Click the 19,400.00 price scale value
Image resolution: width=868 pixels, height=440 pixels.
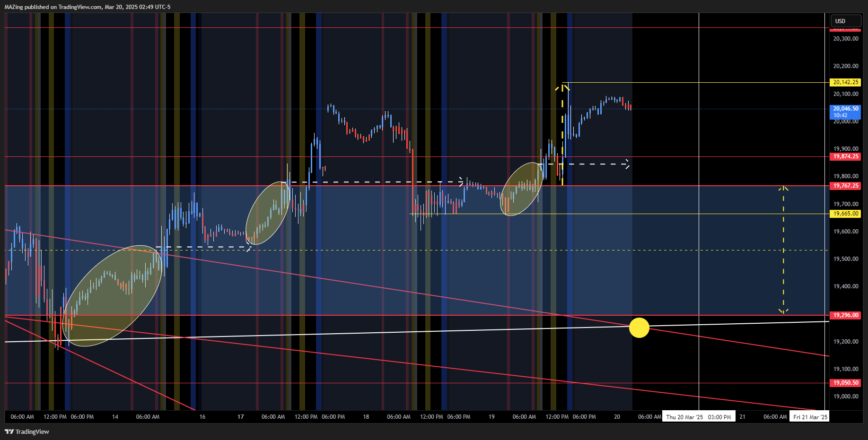click(x=846, y=286)
